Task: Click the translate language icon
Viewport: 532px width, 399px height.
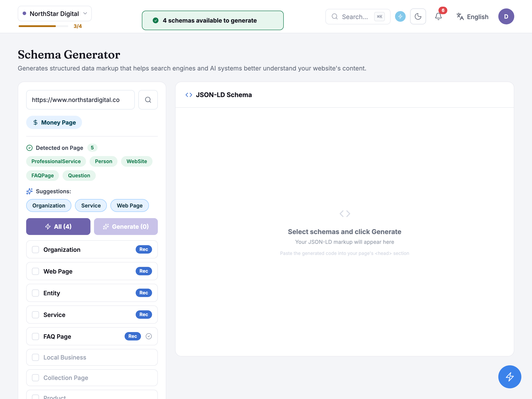Action: click(460, 17)
